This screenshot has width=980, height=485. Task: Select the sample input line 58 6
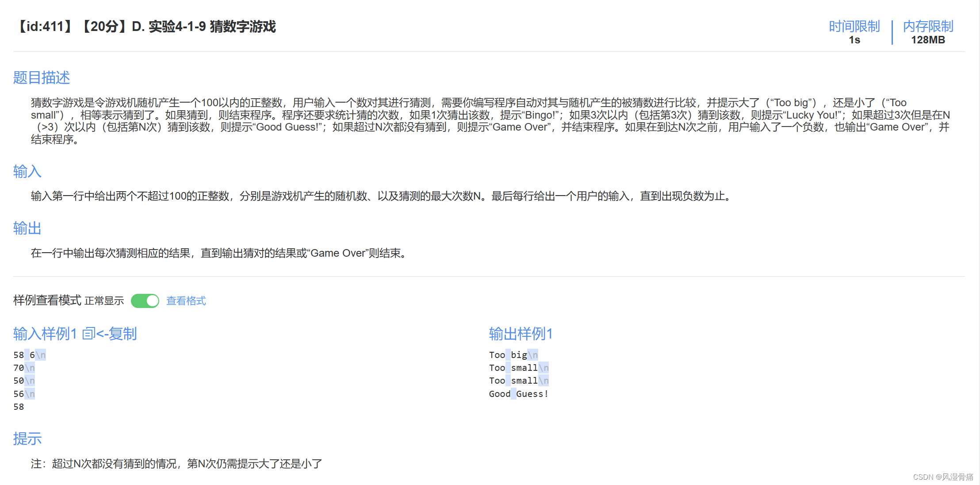coord(24,354)
